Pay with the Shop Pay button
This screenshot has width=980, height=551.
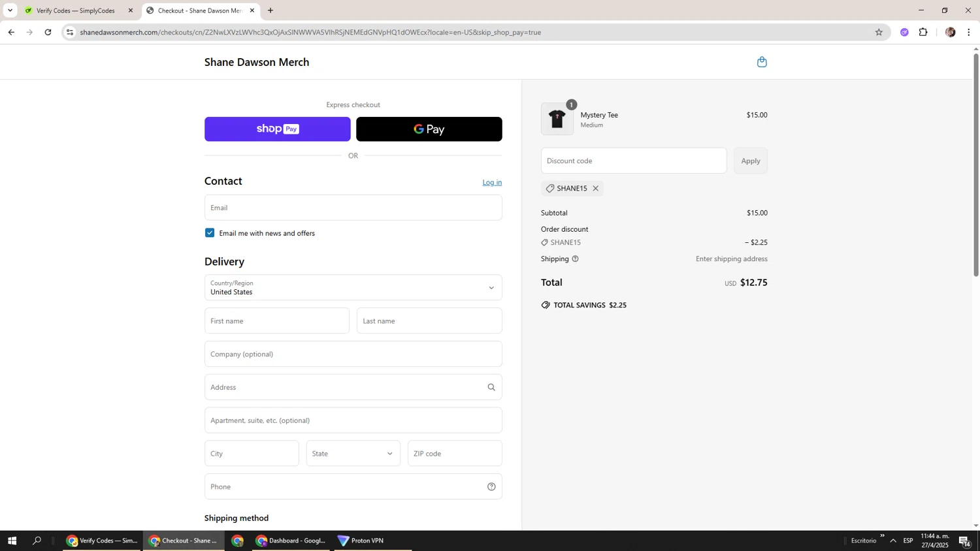278,129
